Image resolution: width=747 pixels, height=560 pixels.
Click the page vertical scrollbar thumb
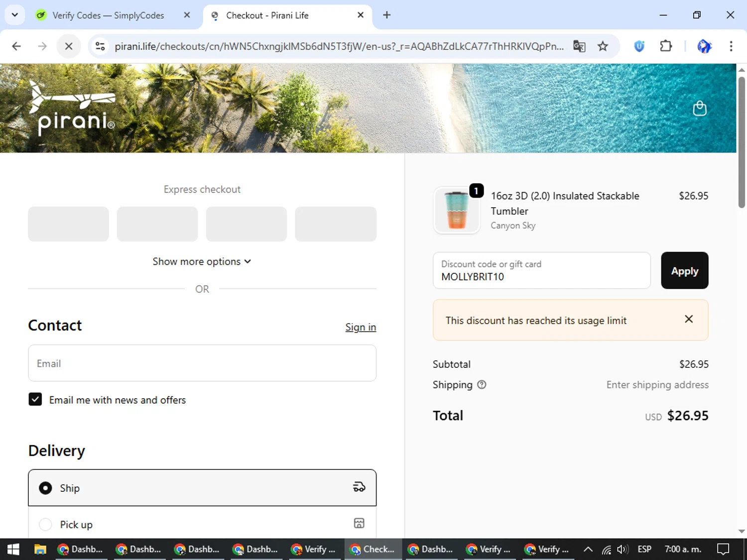742,142
